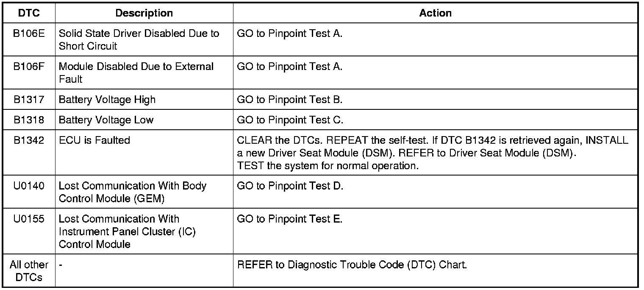Click Battery Voltage High description
Screen dimensions: 644x290
point(107,100)
